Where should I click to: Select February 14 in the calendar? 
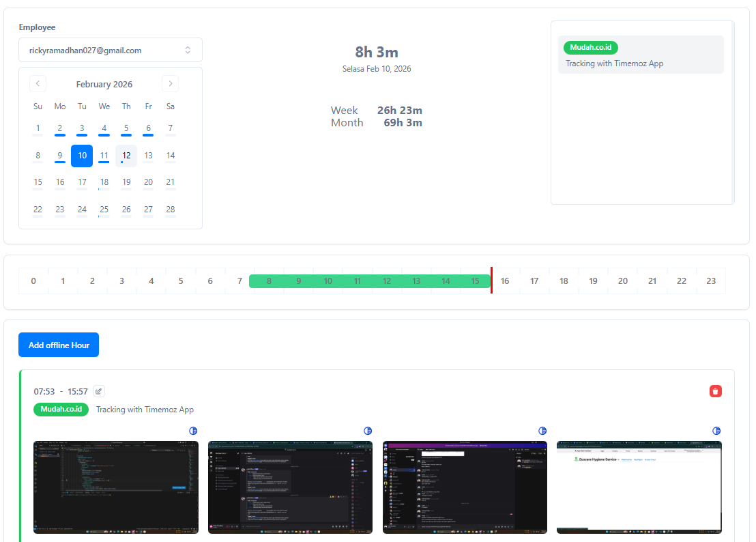click(170, 156)
